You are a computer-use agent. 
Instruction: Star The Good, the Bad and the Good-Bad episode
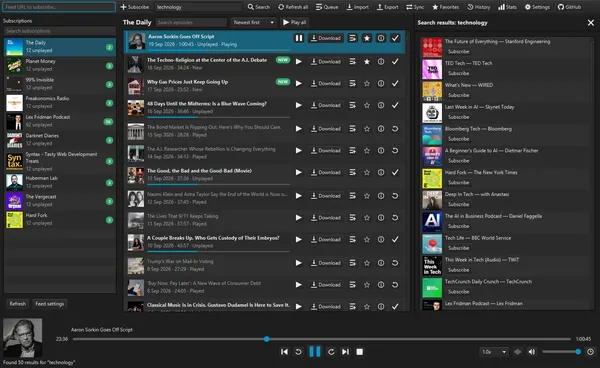click(x=367, y=173)
